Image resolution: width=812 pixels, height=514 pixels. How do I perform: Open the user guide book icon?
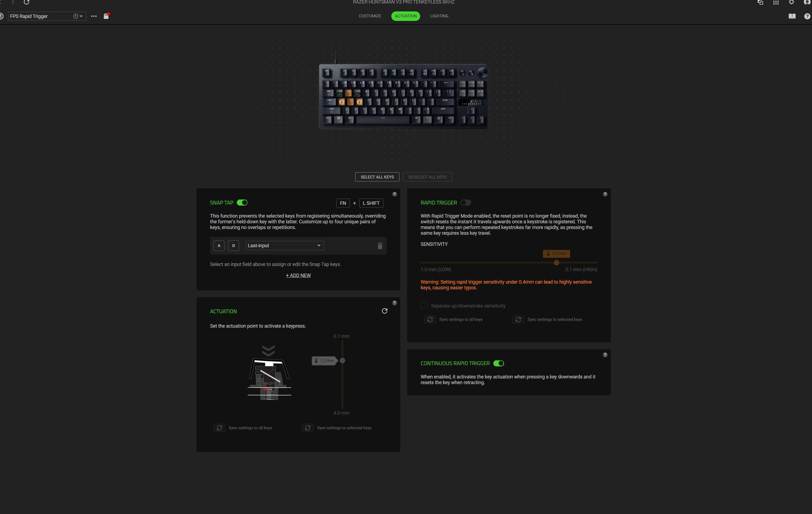point(792,16)
